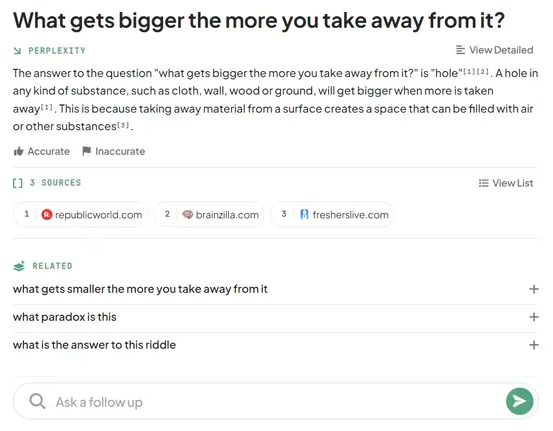The width and height of the screenshot is (553, 431).
Task: Mark answer as Inaccurate
Action: pyautogui.click(x=114, y=151)
